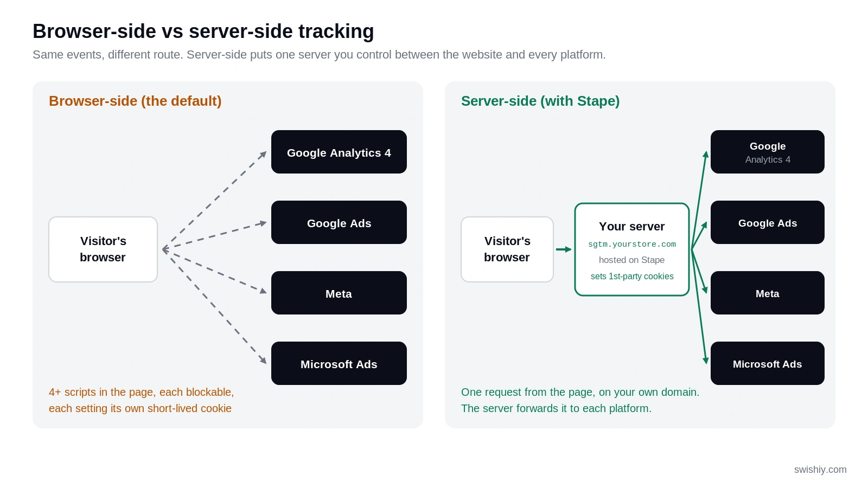This screenshot has width=868, height=488.
Task: Click Visitor's browser box in browser-side panel
Action: pyautogui.click(x=103, y=249)
